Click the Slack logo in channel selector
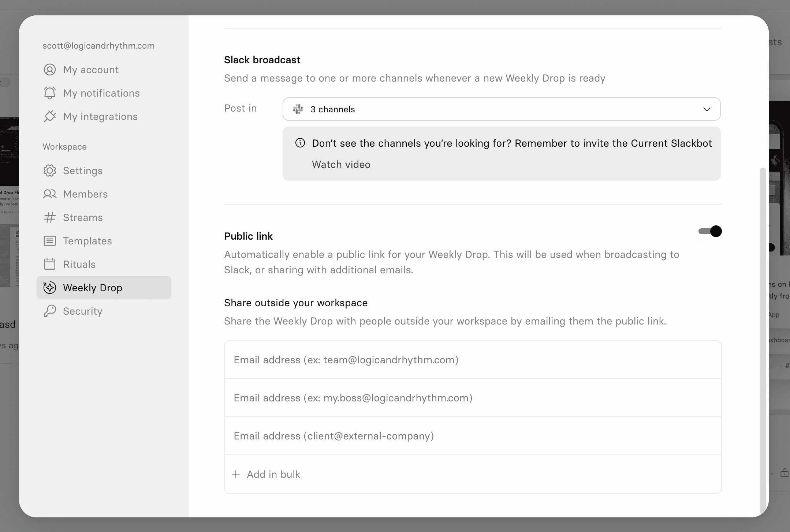The image size is (790, 532). [x=298, y=109]
